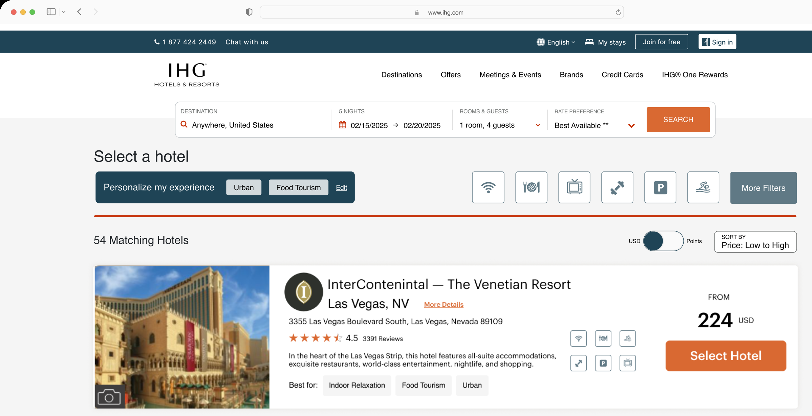Open the Brands menu
Screen dimensions: 812x416
click(571, 75)
